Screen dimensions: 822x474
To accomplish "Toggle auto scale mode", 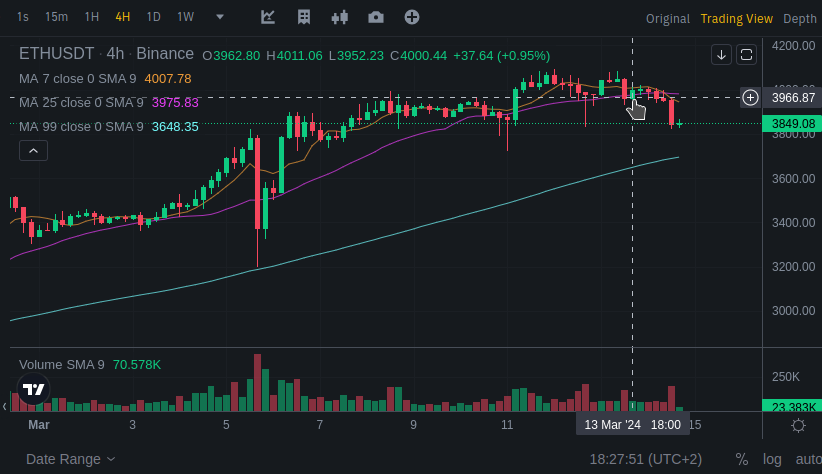I will click(808, 459).
